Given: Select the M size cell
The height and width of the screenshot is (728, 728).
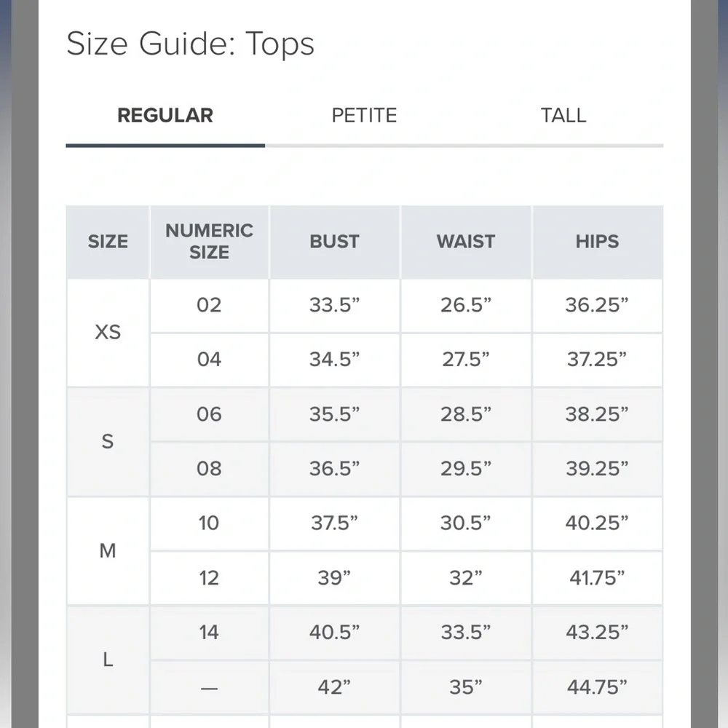Looking at the screenshot, I should pos(108,550).
